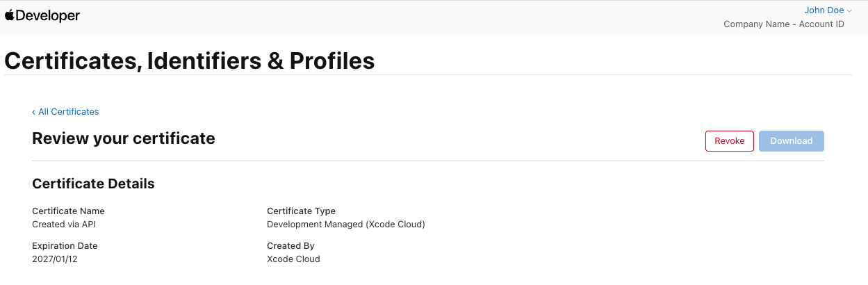Click the Review your certificate heading

pos(124,138)
